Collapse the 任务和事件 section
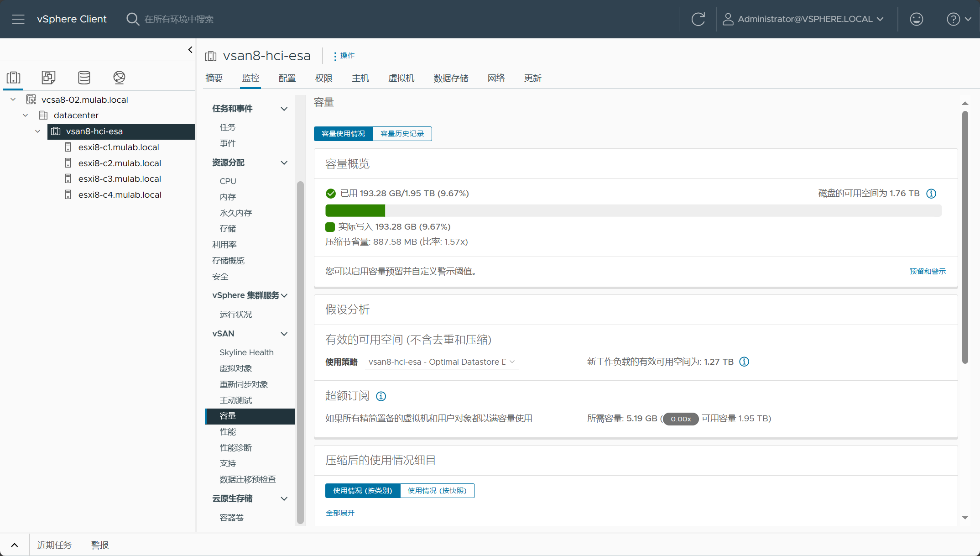The image size is (980, 556). tap(284, 109)
